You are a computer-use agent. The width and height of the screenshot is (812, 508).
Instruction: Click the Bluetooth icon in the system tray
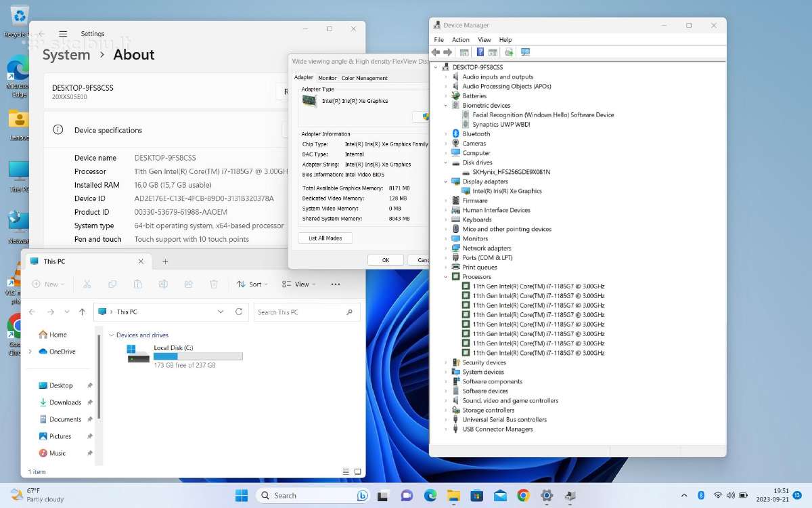click(702, 495)
